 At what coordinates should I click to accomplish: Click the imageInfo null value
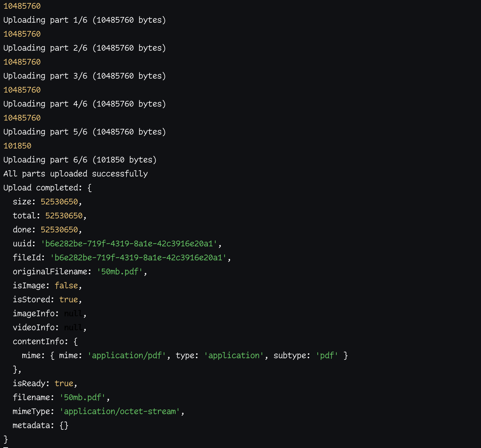click(x=73, y=314)
